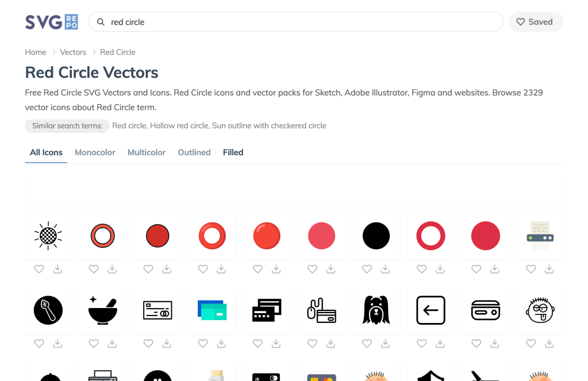Open the Saved collection
This screenshot has width=588, height=381.
[x=535, y=22]
